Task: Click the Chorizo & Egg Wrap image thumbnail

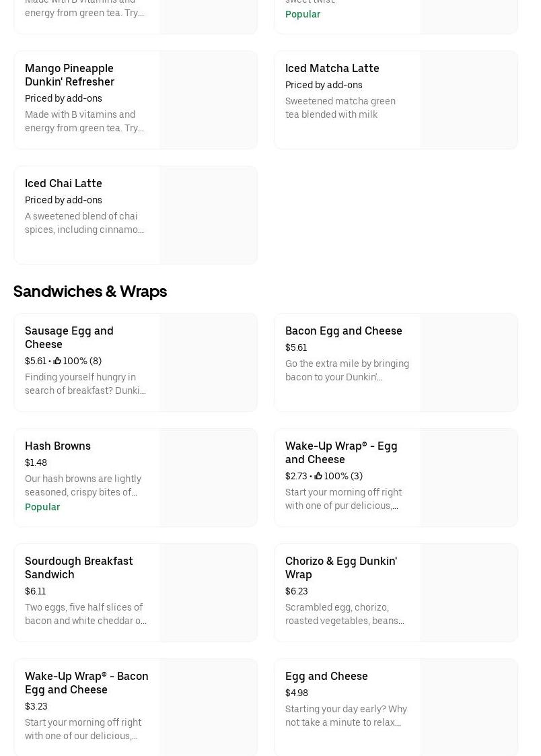Action: (x=469, y=592)
